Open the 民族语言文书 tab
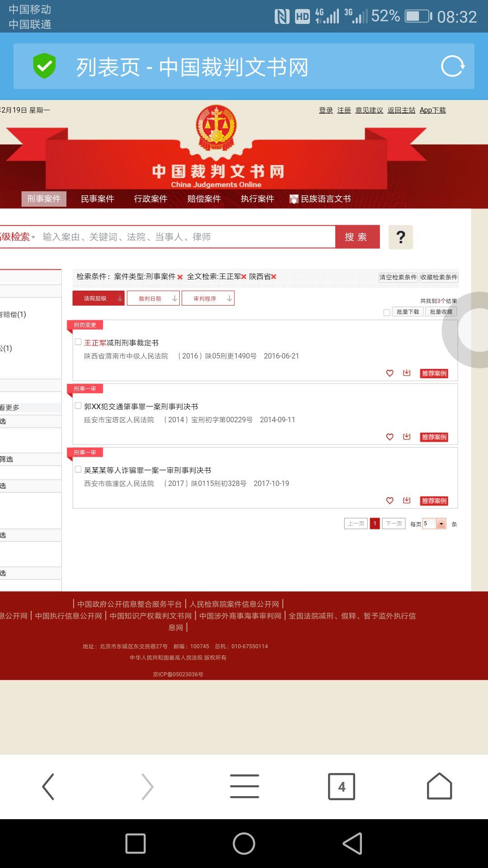Viewport: 488px width, 868px height. (320, 199)
